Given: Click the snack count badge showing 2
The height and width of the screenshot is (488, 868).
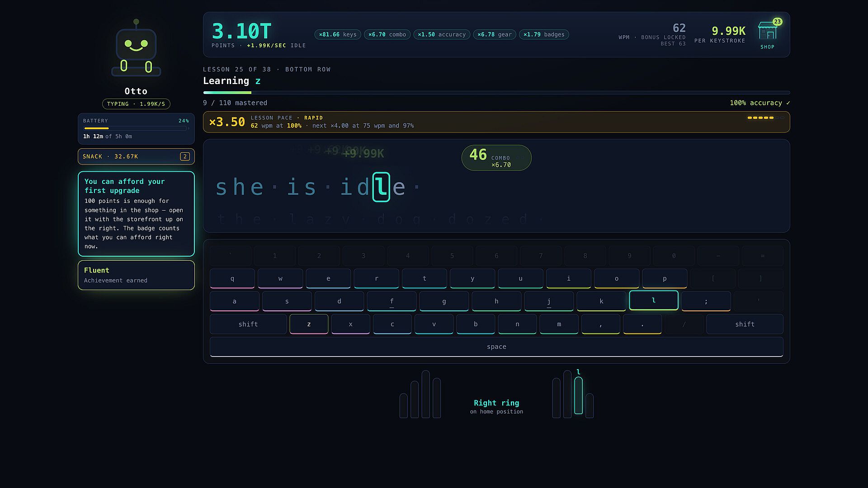Looking at the screenshot, I should point(184,156).
